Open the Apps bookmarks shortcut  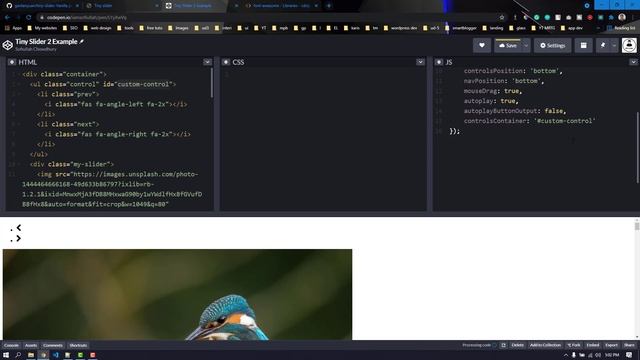[13, 28]
